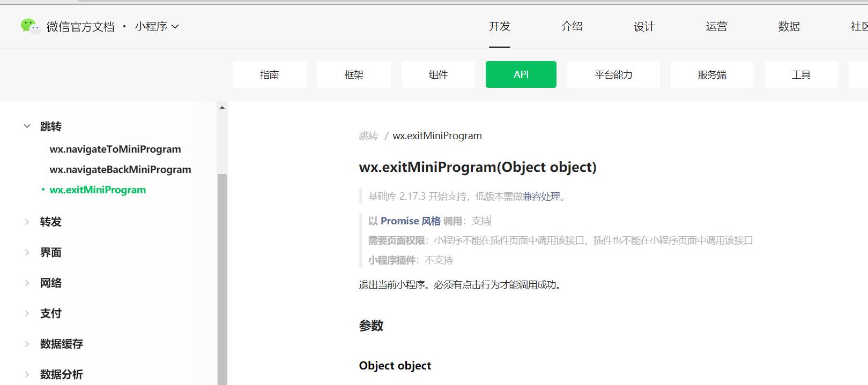The image size is (868, 385).
Task: Click the 小程序插件: 不支持 line
Action: pyautogui.click(x=411, y=260)
